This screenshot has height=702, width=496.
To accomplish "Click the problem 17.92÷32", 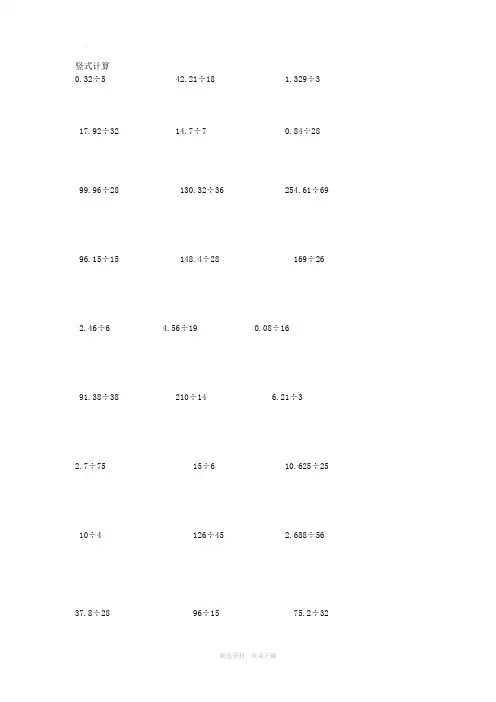I will coord(99,131).
